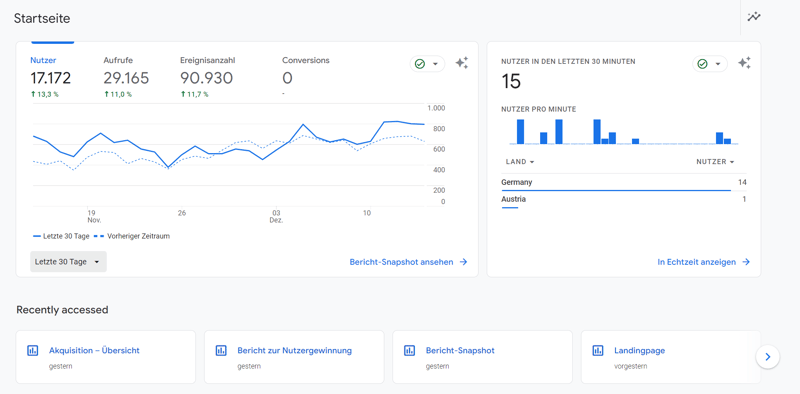The height and width of the screenshot is (394, 800).
Task: Switch to the Ereignisanzahl metric tab
Action: [x=208, y=77]
